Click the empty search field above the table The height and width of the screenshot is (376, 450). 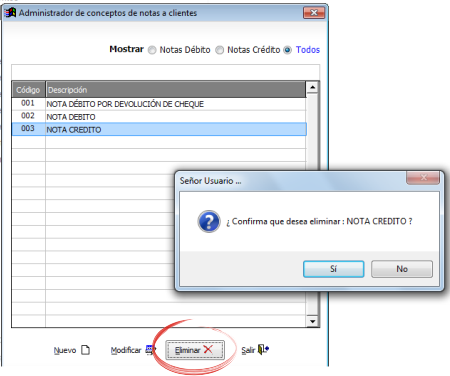point(166,72)
